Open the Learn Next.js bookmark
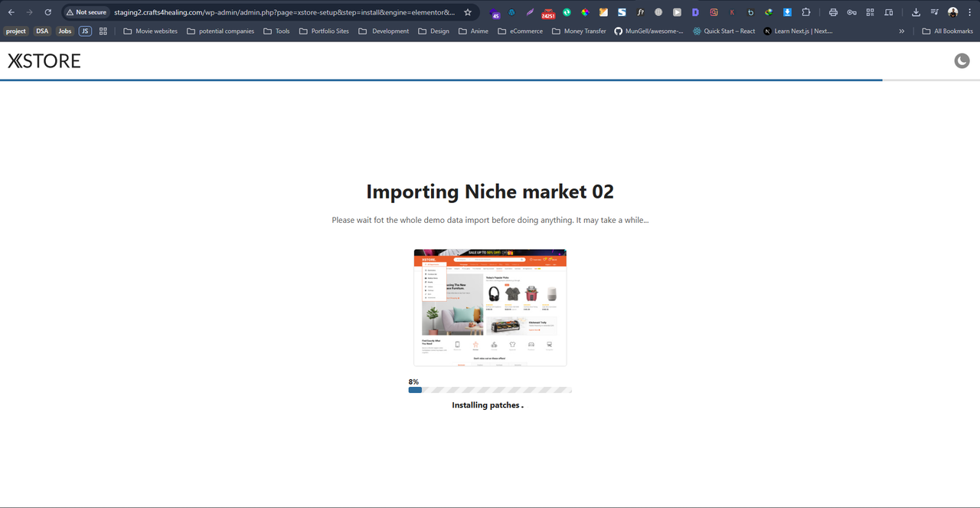 pos(798,31)
